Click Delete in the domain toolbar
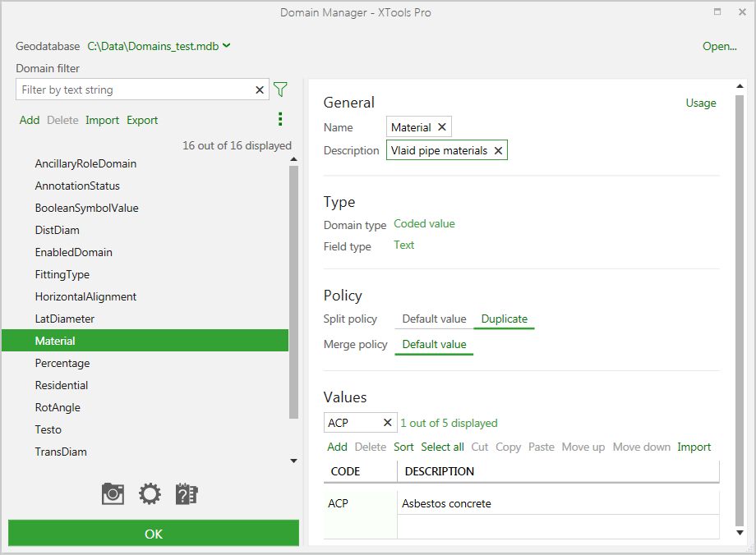The height and width of the screenshot is (555, 756). 62,120
